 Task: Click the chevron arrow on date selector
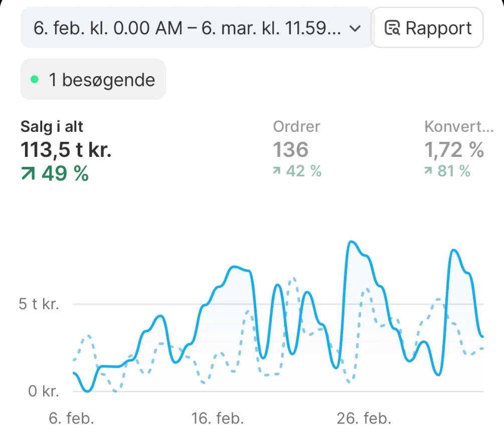(355, 29)
